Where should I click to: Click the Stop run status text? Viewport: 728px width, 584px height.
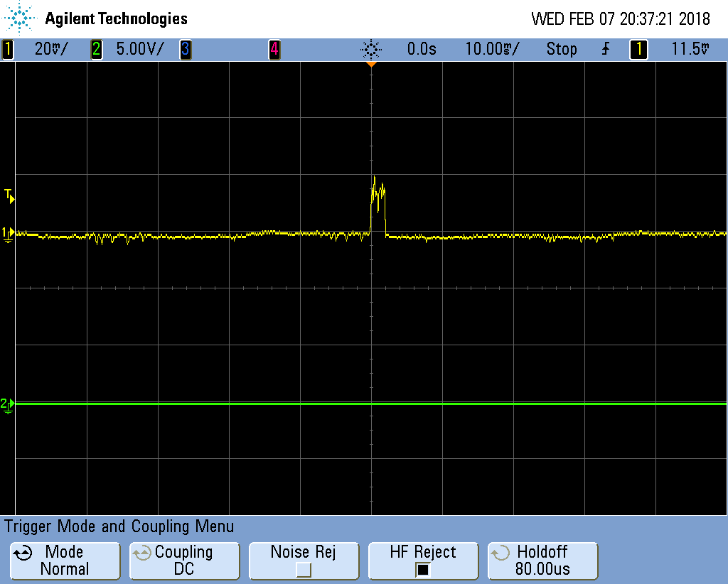coord(562,49)
